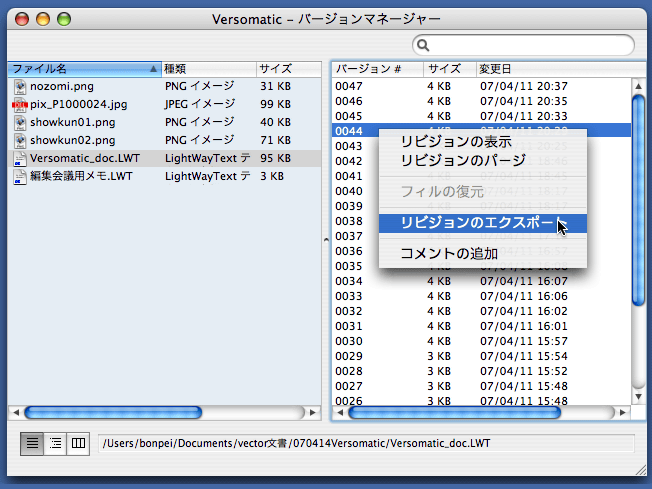Click version list left scroll arrow
This screenshot has height=489, width=652.
pos(340,412)
